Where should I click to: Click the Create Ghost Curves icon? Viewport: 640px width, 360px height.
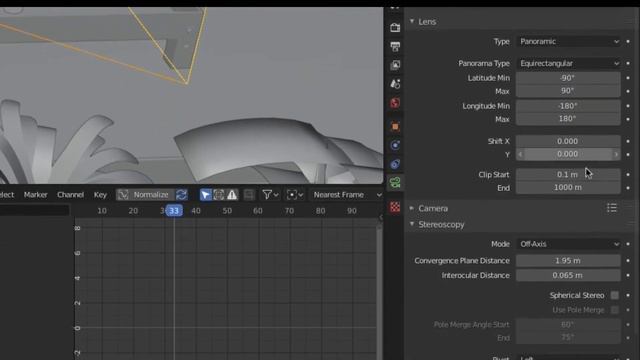pyautogui.click(x=249, y=195)
